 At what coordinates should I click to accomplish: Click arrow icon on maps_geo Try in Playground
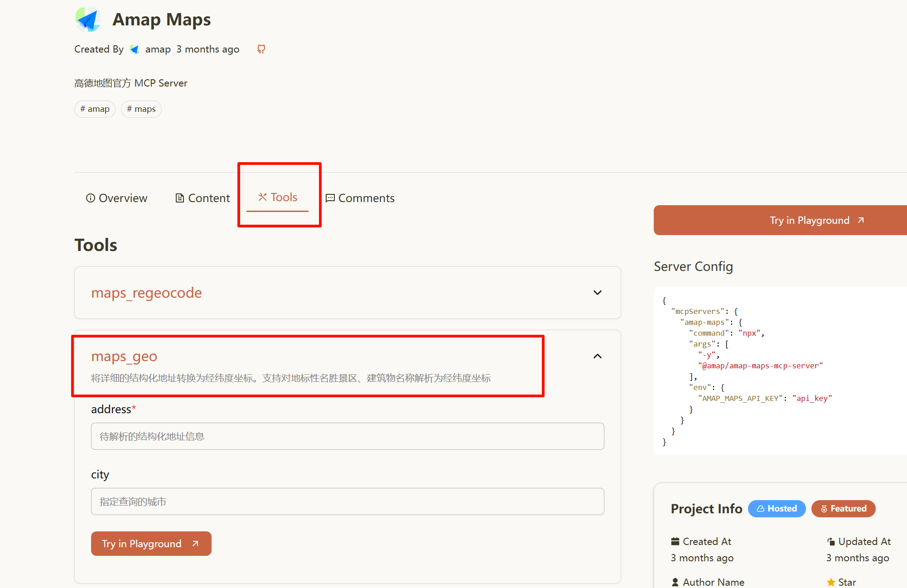click(x=195, y=544)
